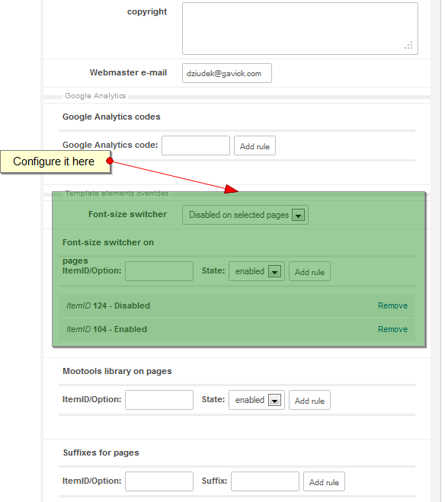Open the Font-size switcher dropdown
The width and height of the screenshot is (448, 502).
click(x=245, y=215)
